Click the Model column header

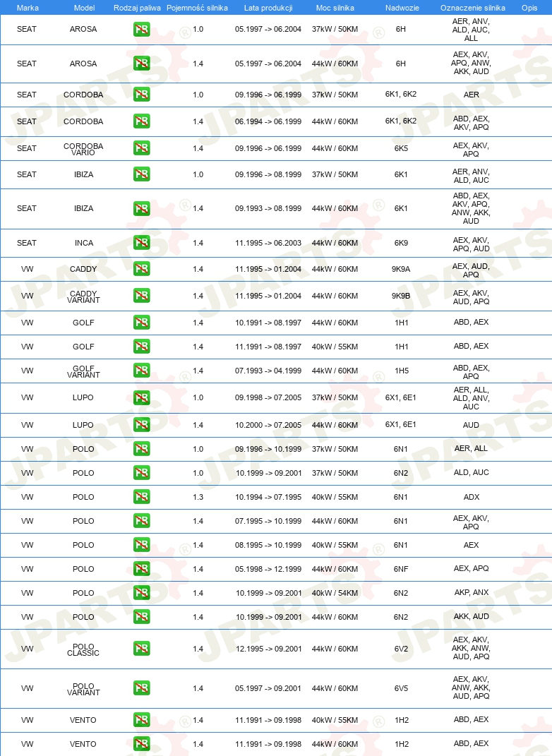coord(85,8)
